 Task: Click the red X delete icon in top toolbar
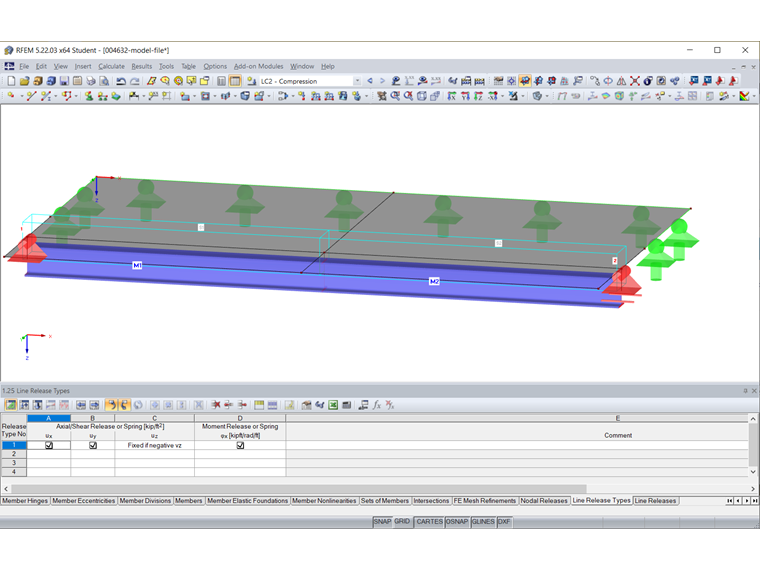pyautogui.click(x=635, y=81)
